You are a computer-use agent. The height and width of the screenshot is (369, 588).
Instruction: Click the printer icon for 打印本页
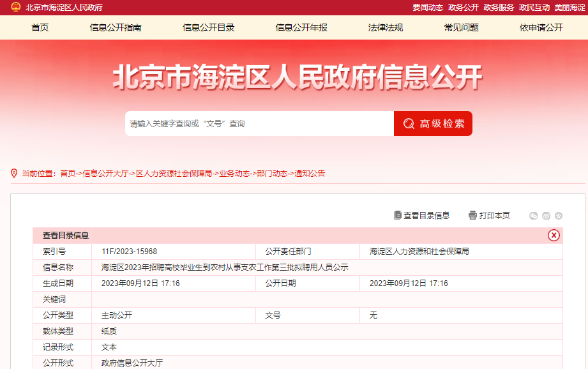(x=472, y=215)
